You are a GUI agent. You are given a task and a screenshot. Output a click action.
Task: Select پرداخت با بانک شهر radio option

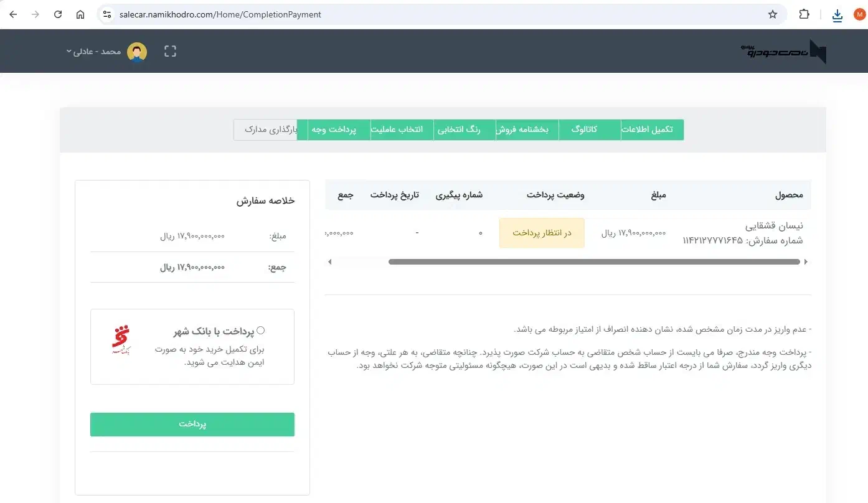point(260,331)
